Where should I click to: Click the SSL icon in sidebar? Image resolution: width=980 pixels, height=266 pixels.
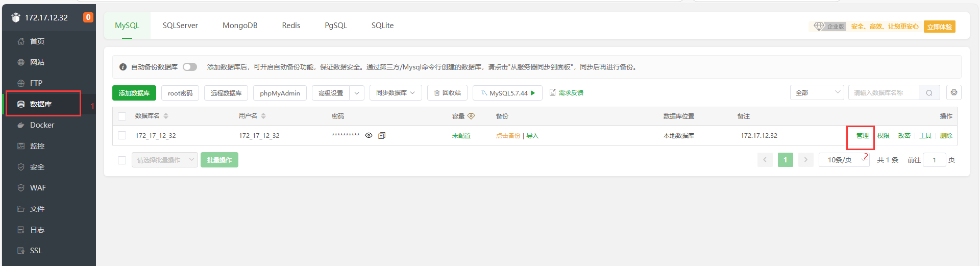(21, 251)
